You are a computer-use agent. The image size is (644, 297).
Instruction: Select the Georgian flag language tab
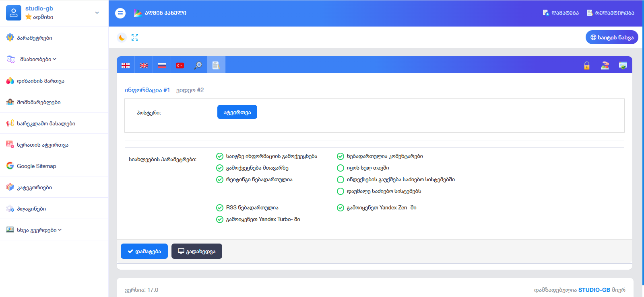click(126, 65)
